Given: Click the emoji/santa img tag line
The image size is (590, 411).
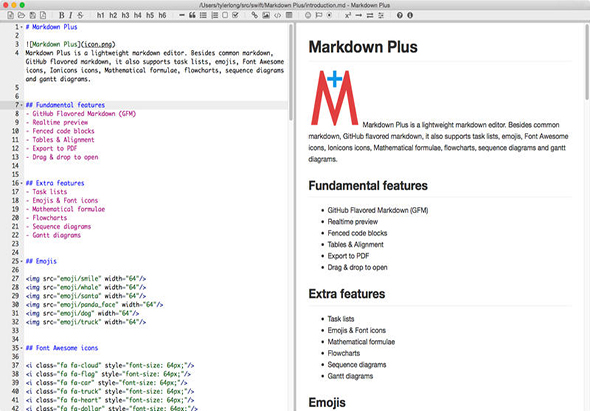Looking at the screenshot, I should click(86, 296).
